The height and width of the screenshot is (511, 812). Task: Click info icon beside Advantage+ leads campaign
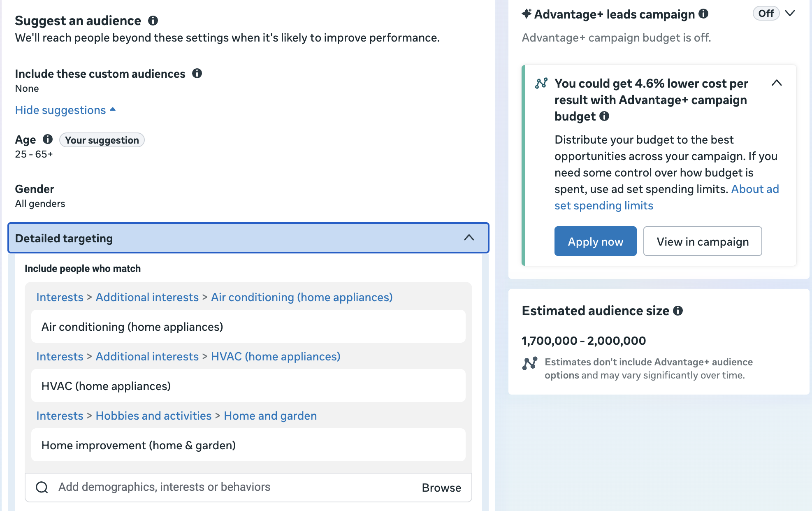coord(703,14)
